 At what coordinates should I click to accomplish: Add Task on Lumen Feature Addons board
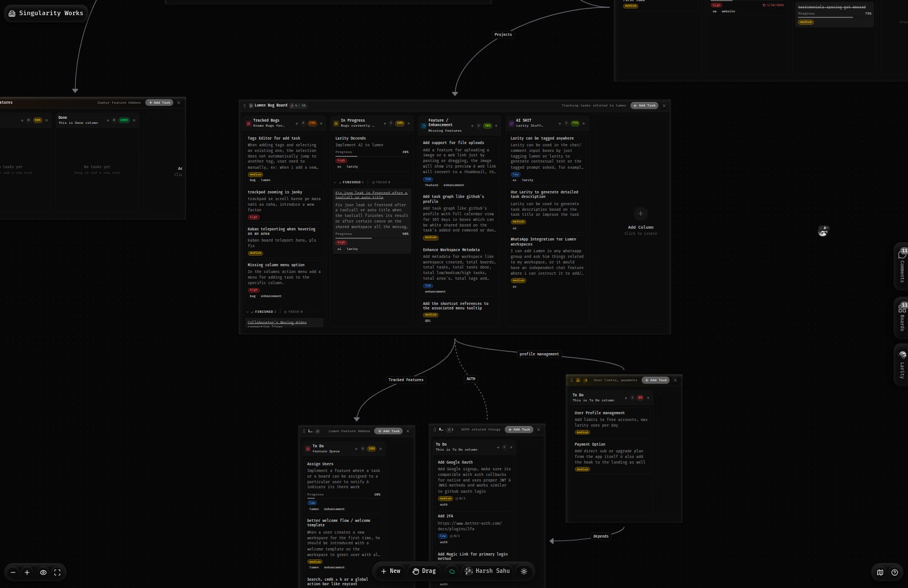click(x=388, y=431)
